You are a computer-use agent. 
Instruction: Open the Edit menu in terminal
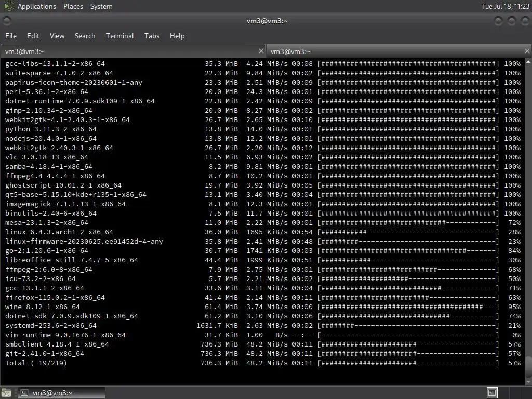coord(33,36)
